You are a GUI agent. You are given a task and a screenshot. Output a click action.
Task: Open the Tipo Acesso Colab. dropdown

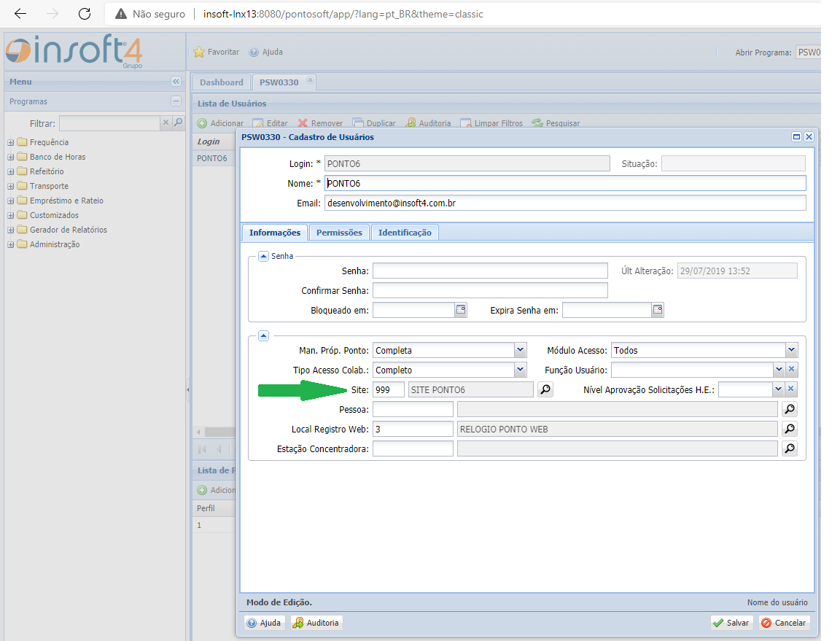coord(520,370)
